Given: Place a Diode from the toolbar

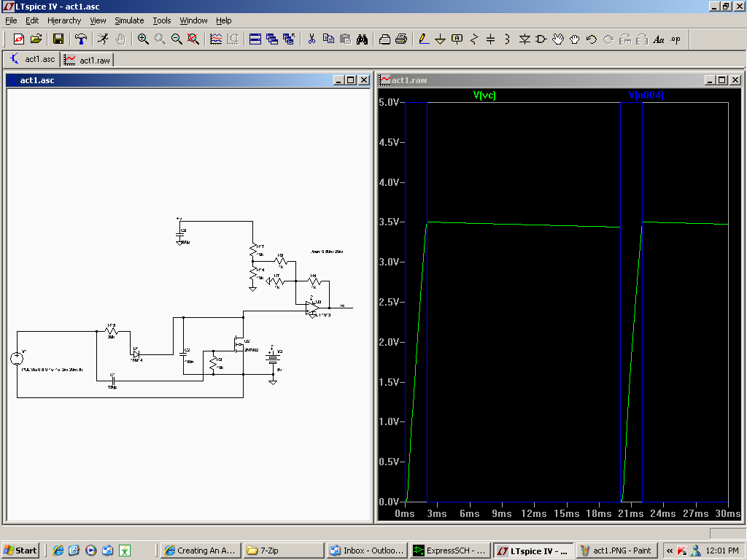Looking at the screenshot, I should click(x=525, y=39).
